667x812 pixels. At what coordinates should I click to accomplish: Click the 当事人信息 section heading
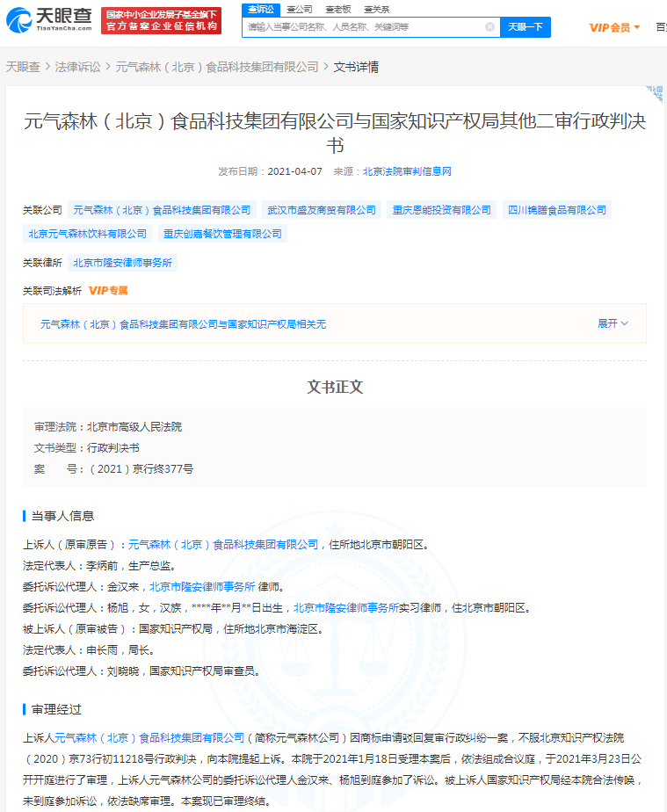pos(62,516)
